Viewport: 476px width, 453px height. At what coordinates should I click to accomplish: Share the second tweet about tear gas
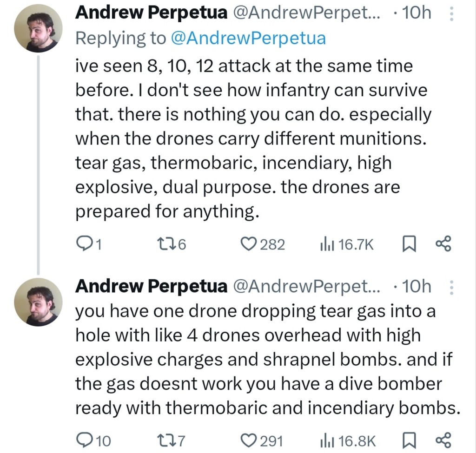tap(443, 440)
